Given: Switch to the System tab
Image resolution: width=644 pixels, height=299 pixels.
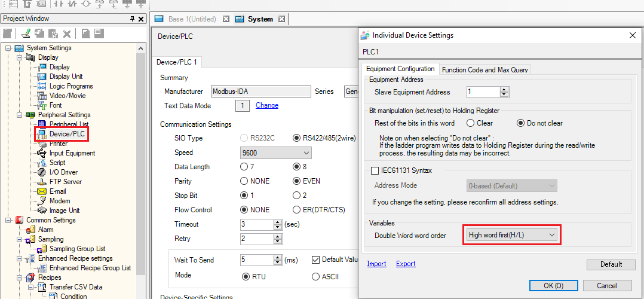Looking at the screenshot, I should point(260,19).
